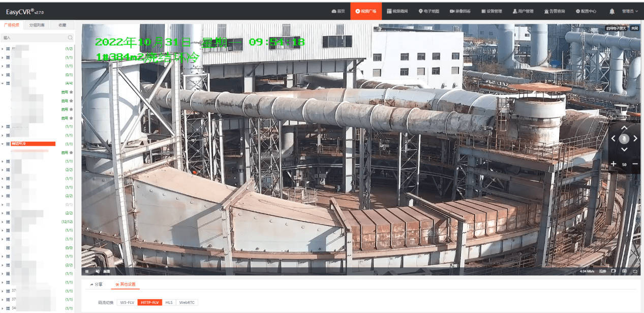The image size is (644, 313).
Task: Zoom out with the PTZ minus button
Action: [x=635, y=164]
